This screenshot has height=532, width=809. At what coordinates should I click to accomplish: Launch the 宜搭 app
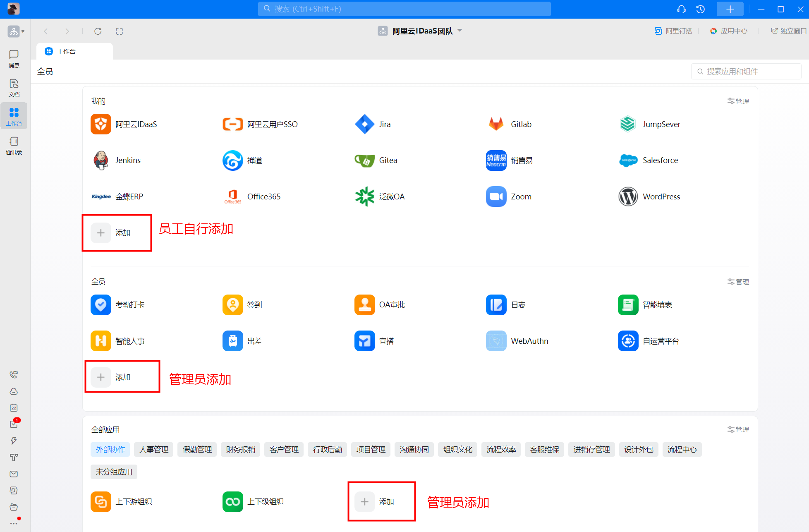pos(374,341)
